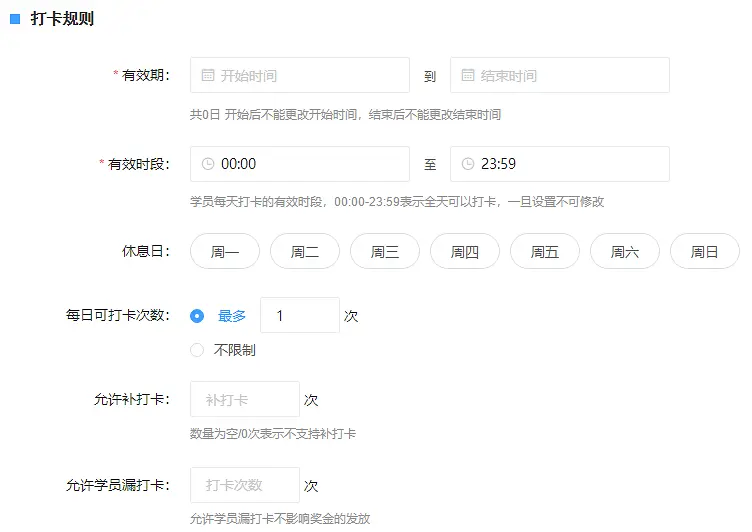Select the 不限制 radio option
Image resolution: width=752 pixels, height=532 pixels.
[197, 350]
